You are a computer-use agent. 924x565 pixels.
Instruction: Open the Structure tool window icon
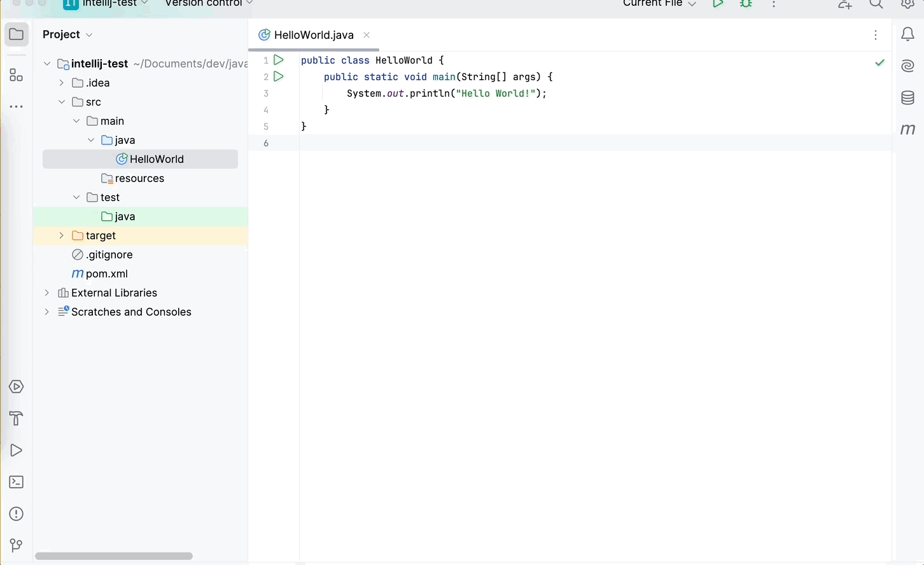[17, 75]
